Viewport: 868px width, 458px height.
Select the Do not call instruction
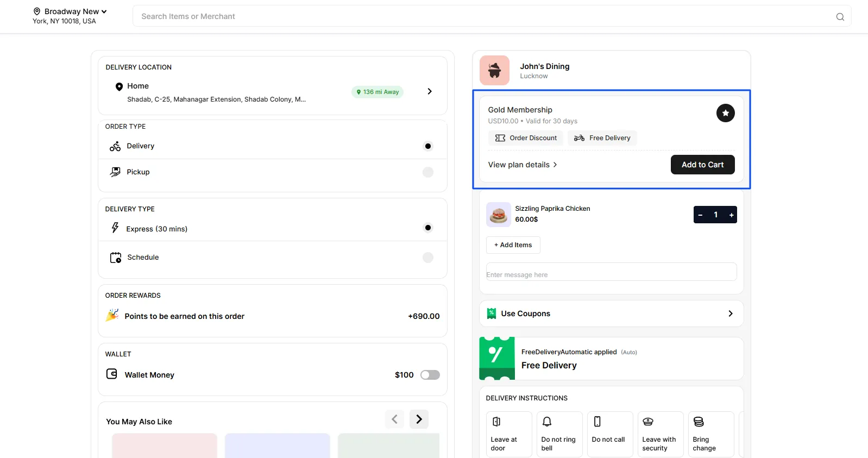click(x=610, y=434)
